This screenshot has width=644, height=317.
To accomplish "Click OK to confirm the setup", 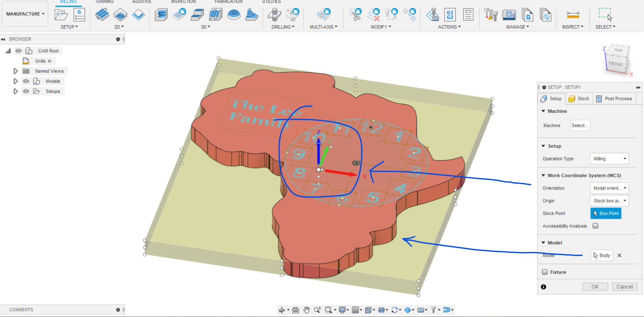I will [x=595, y=287].
